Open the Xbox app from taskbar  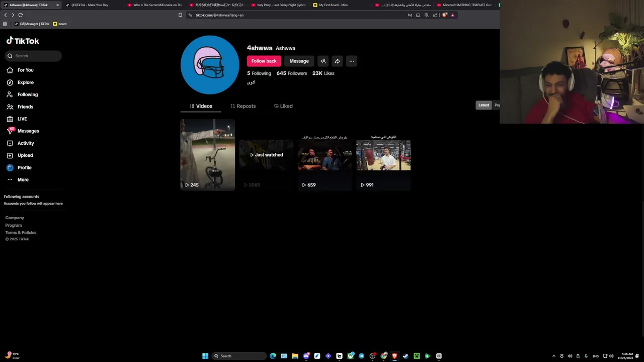coord(351,356)
